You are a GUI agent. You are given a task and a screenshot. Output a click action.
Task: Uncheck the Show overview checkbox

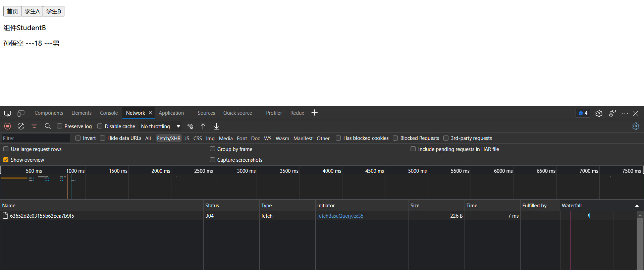(6, 160)
